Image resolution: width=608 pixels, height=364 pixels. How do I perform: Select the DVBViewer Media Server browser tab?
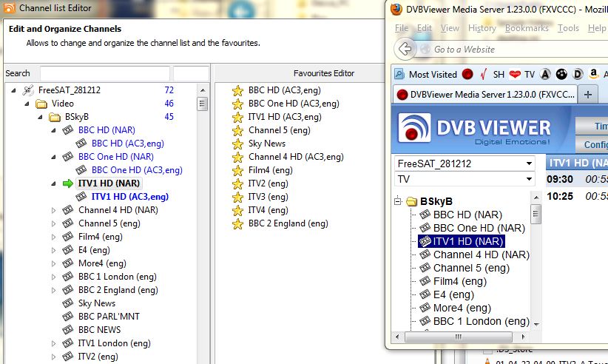[x=485, y=95]
